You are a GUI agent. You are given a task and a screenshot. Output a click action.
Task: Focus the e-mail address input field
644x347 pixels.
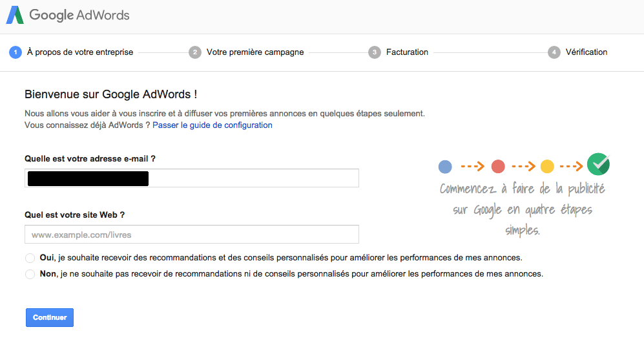192,178
